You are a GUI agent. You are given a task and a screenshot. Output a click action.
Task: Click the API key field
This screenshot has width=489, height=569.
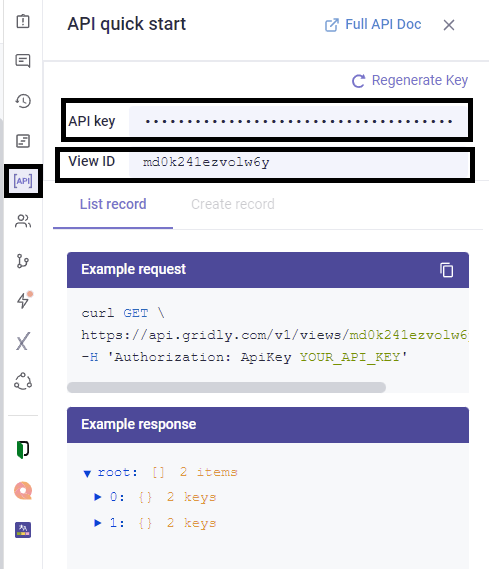click(x=298, y=121)
